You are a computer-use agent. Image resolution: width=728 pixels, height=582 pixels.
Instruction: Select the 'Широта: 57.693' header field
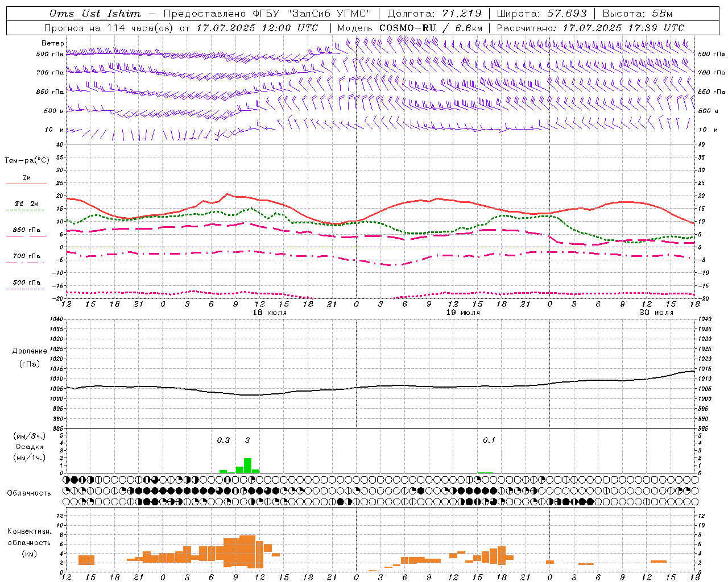pos(541,14)
